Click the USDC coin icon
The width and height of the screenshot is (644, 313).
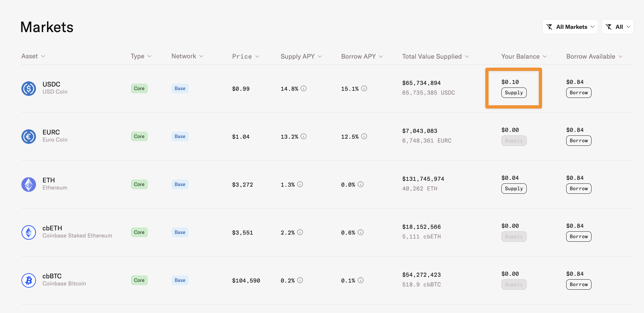[29, 88]
